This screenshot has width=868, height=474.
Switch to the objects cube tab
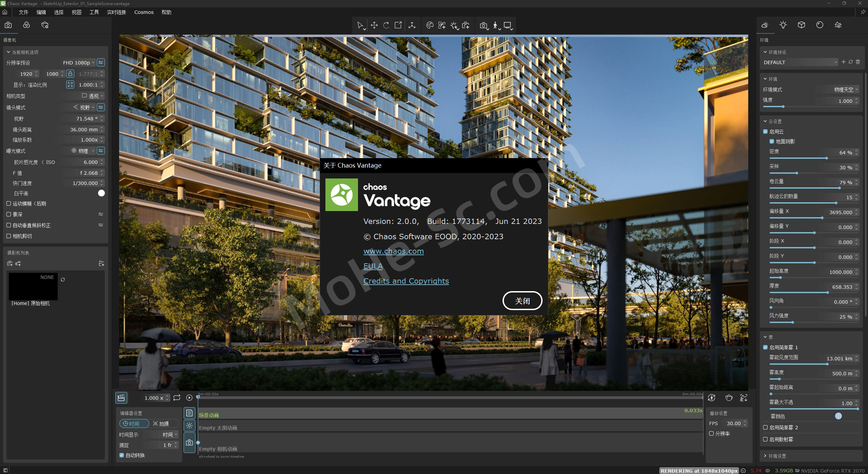pos(801,25)
